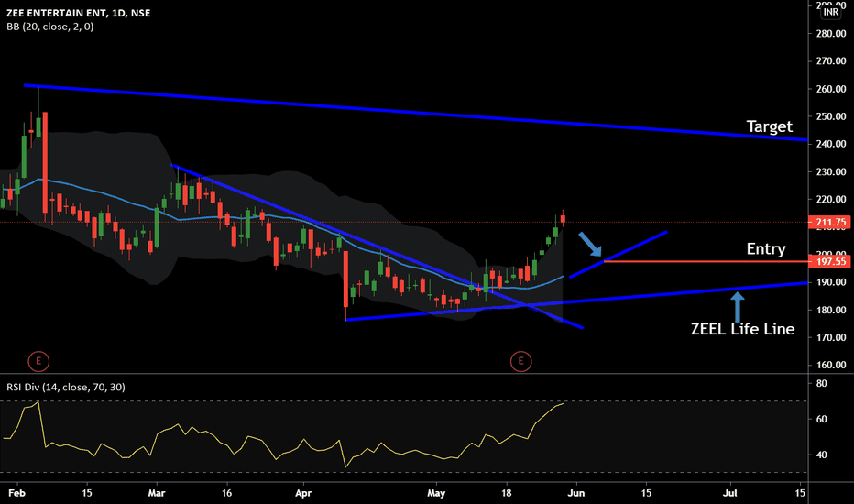Click the RSI 60 axis label
Viewport: 854px width, 504px height.
click(821, 419)
